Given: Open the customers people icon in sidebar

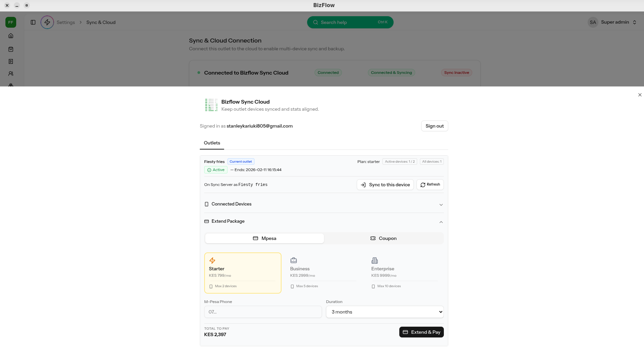Looking at the screenshot, I should tap(11, 74).
